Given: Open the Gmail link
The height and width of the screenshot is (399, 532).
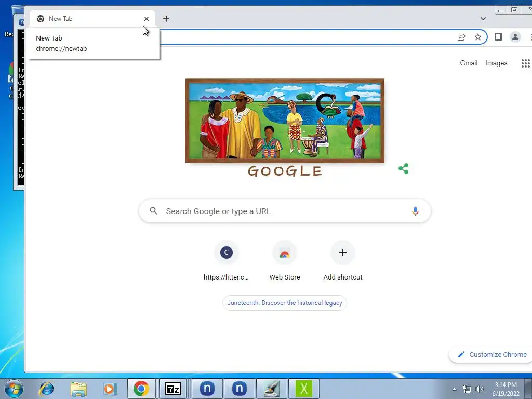Looking at the screenshot, I should point(469,63).
